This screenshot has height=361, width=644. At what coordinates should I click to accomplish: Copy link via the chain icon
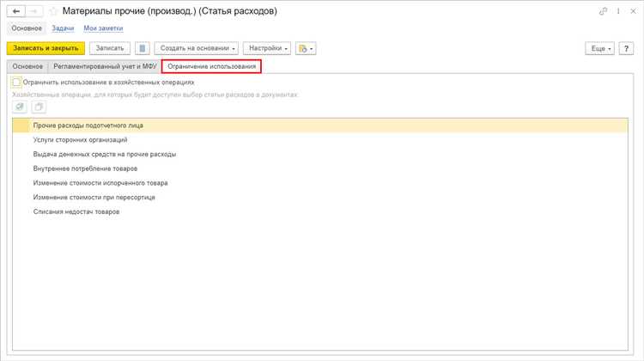[603, 11]
